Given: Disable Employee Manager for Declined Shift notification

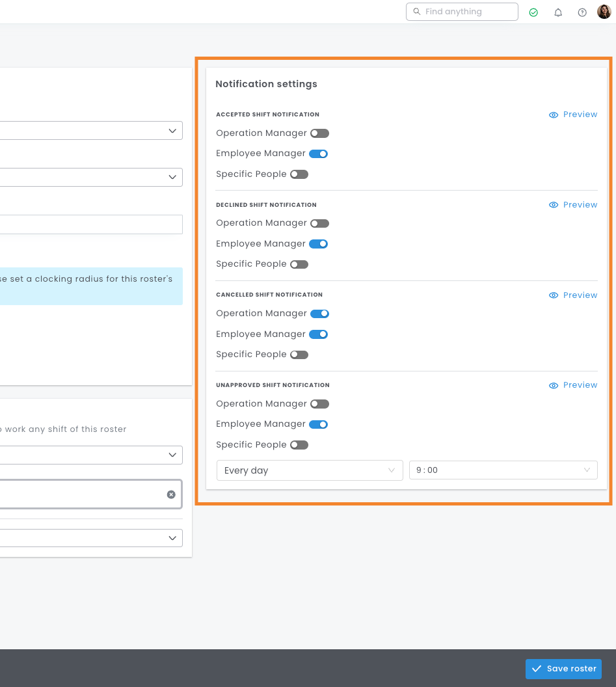Looking at the screenshot, I should tap(318, 244).
